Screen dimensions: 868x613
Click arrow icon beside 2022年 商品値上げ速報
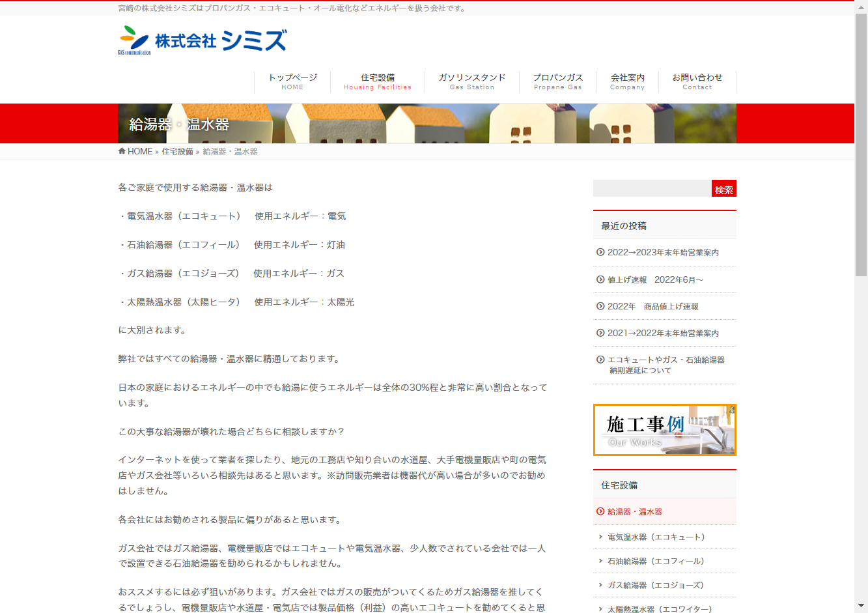point(600,306)
